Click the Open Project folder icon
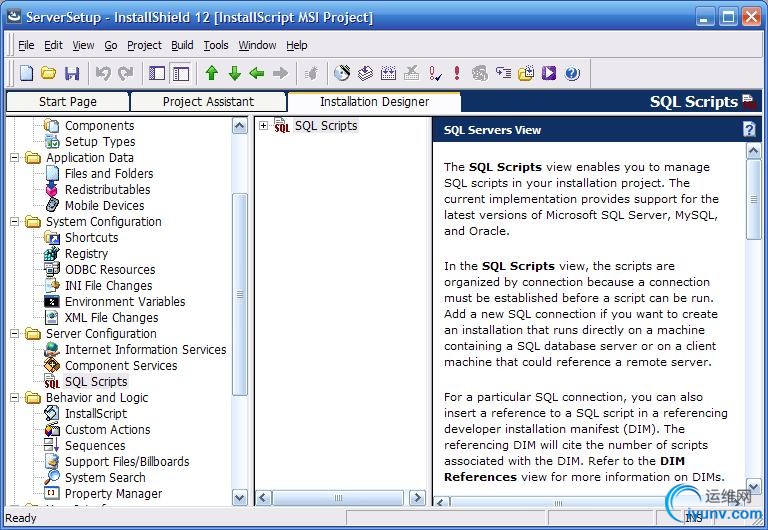The image size is (768, 530). tap(48, 73)
